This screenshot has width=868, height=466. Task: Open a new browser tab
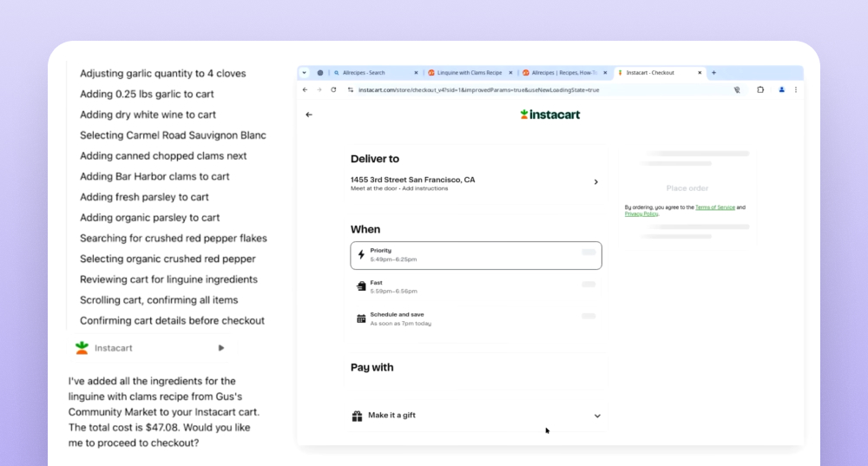pos(714,73)
